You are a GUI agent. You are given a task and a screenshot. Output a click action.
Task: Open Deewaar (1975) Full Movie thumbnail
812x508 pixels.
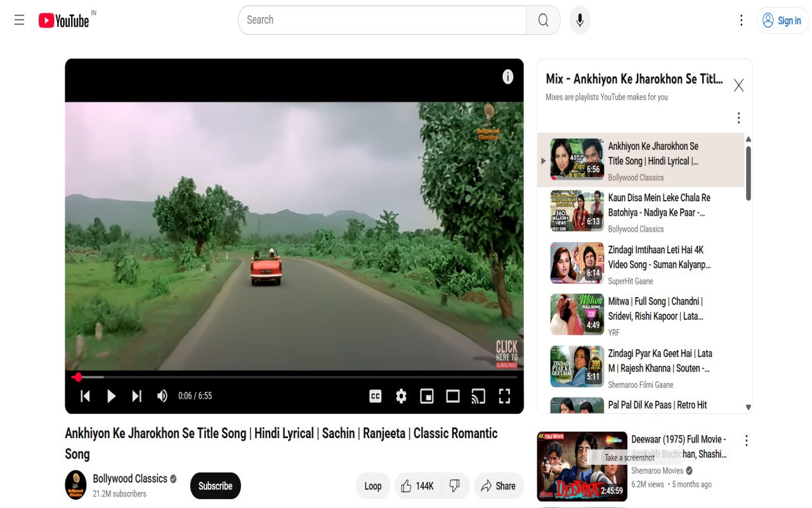click(582, 467)
